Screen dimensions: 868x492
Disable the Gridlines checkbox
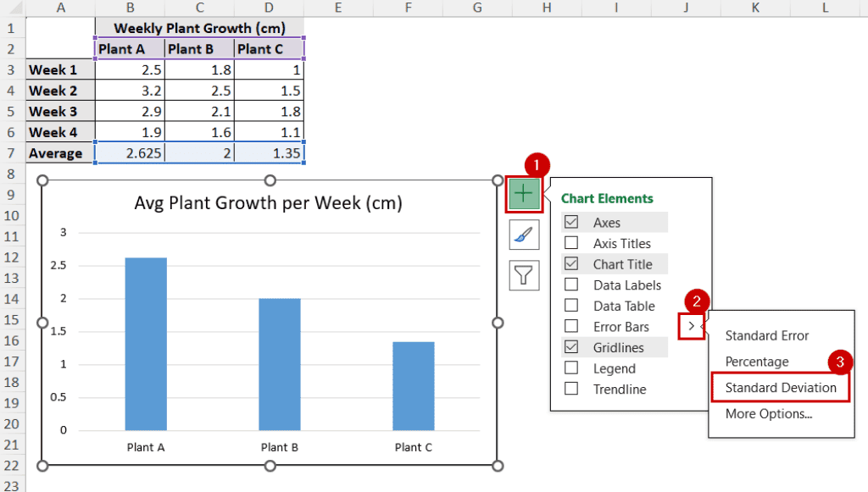570,347
